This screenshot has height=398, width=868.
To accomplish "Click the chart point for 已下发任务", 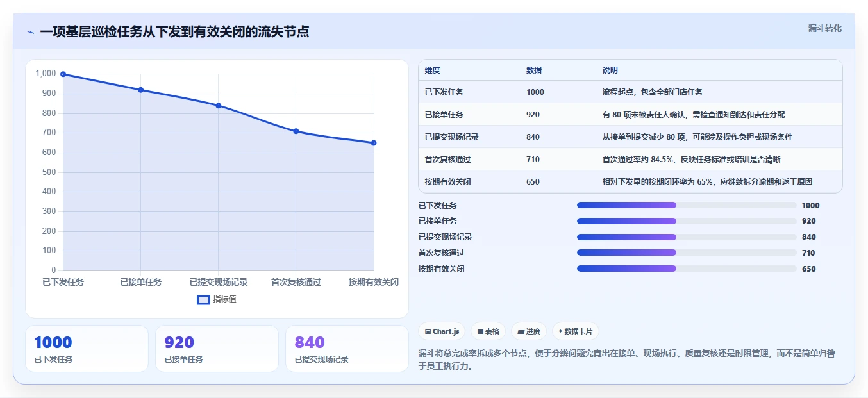I will pos(63,74).
